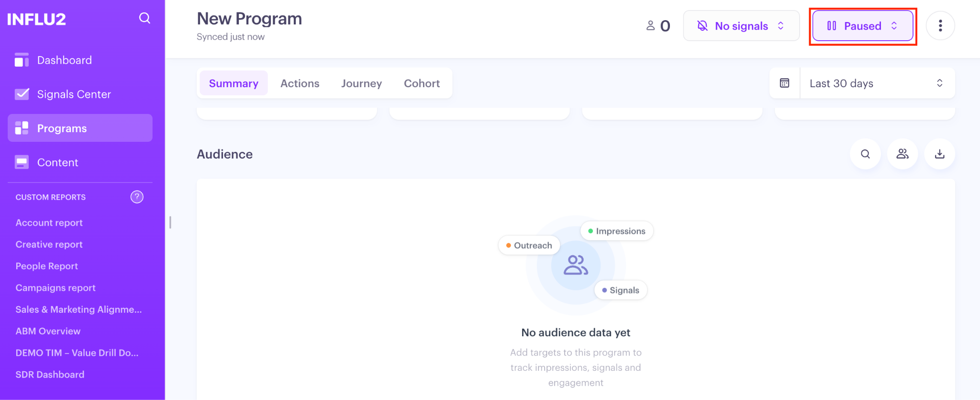Image resolution: width=980 pixels, height=400 pixels.
Task: Open the No signals dropdown
Action: (741, 26)
